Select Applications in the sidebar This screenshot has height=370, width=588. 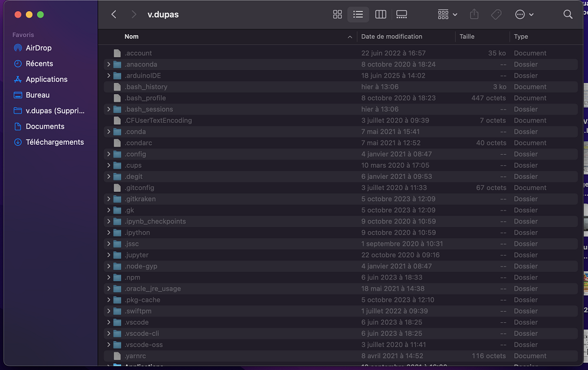pyautogui.click(x=46, y=79)
